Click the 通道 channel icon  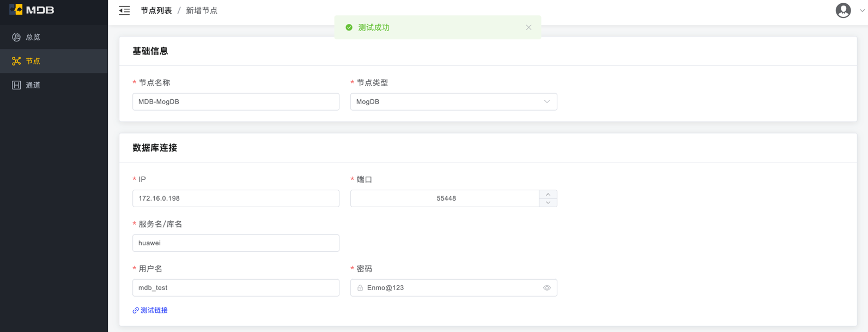pos(16,85)
